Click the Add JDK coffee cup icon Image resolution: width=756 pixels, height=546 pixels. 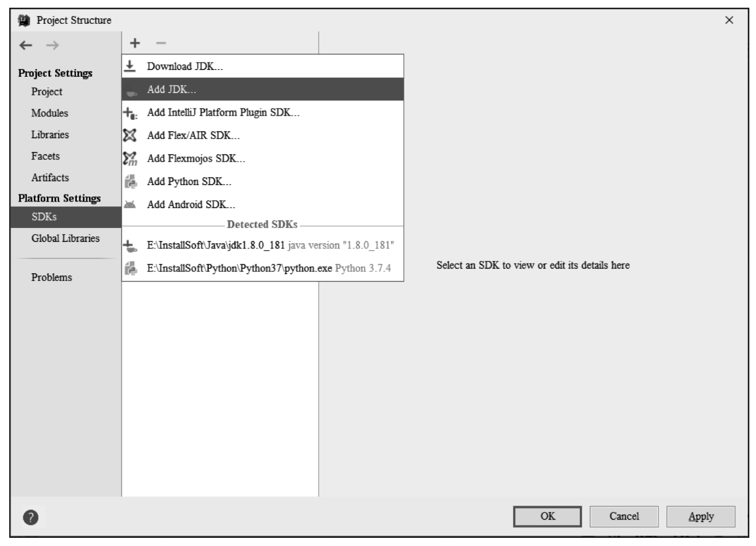click(x=131, y=91)
